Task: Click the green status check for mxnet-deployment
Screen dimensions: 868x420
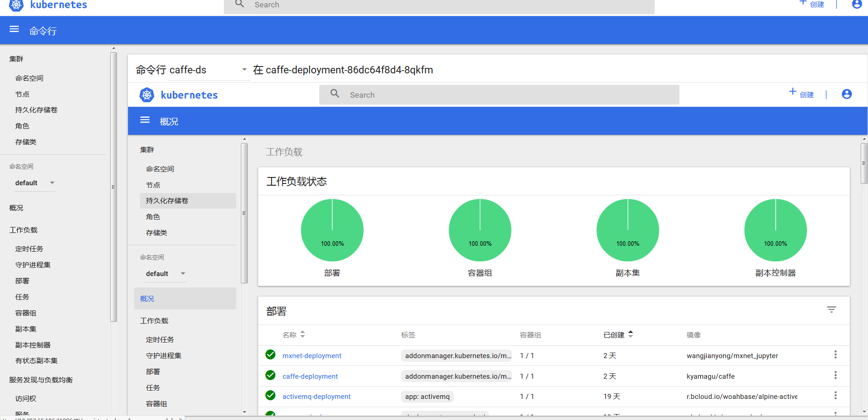Action: click(271, 354)
